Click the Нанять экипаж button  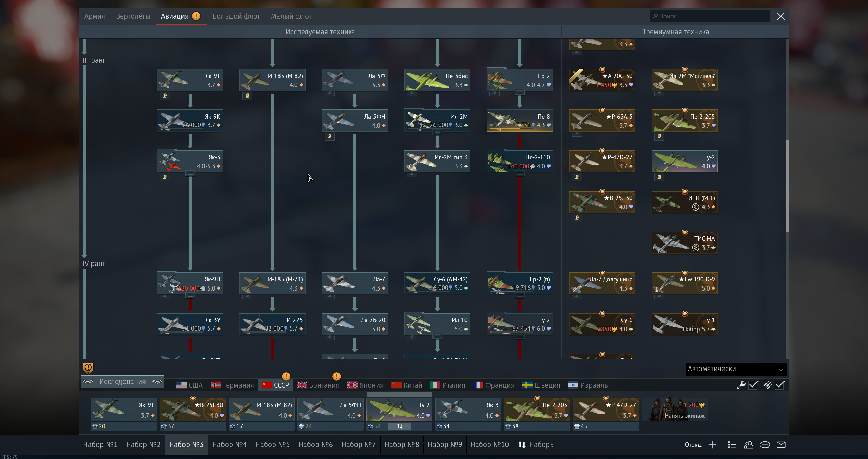(675, 410)
